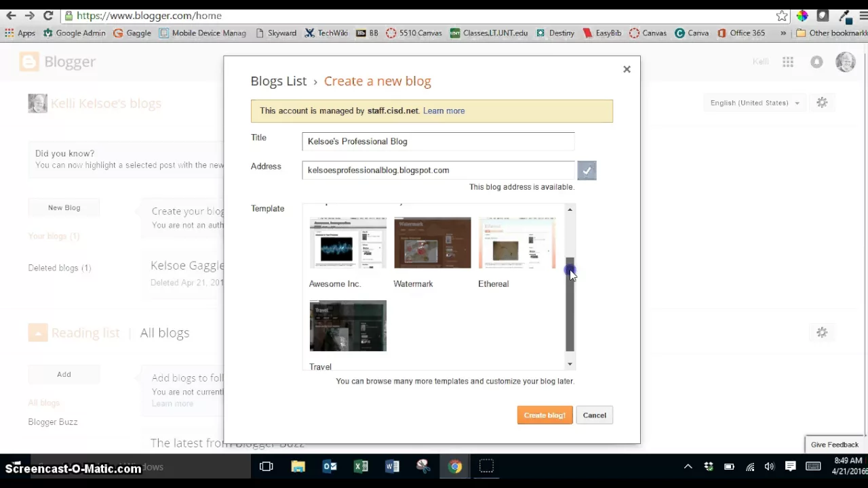Open the English (United States) language dropdown
The height and width of the screenshot is (488, 868).
coord(755,103)
